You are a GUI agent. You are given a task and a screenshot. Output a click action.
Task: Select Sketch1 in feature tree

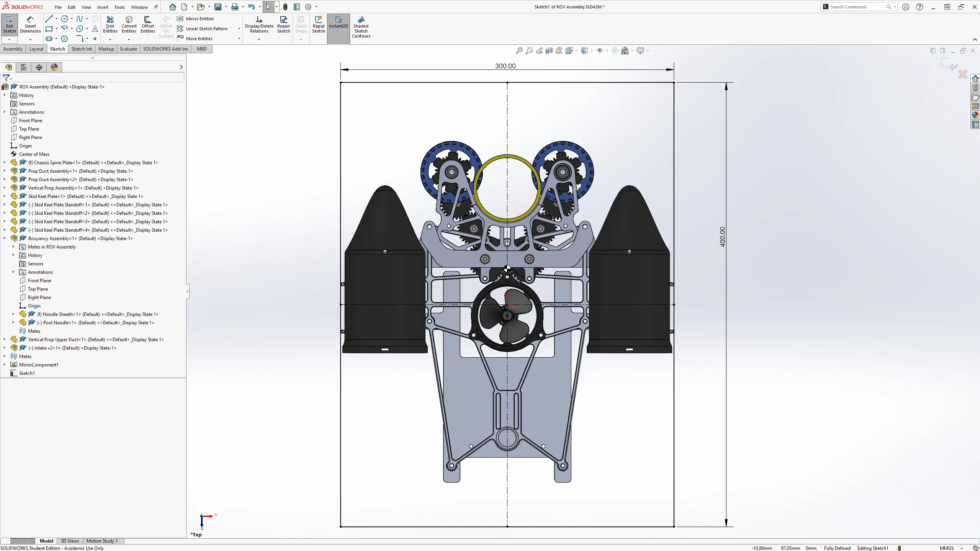pyautogui.click(x=27, y=373)
